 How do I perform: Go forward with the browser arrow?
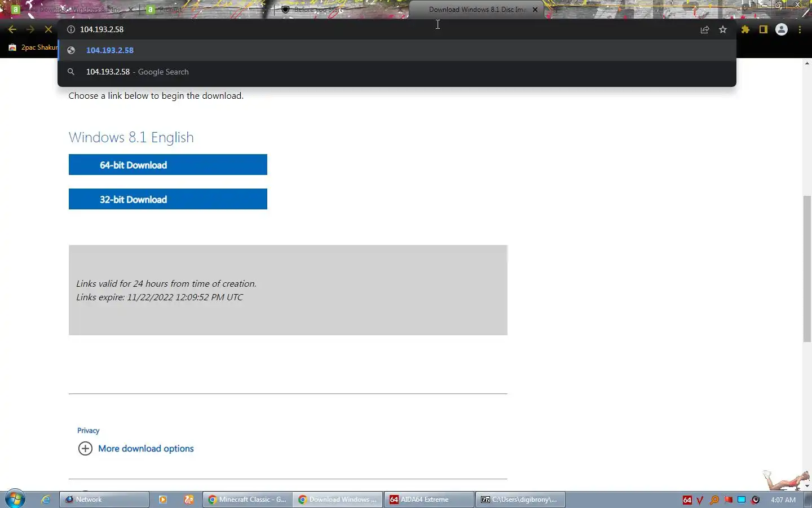pos(30,29)
